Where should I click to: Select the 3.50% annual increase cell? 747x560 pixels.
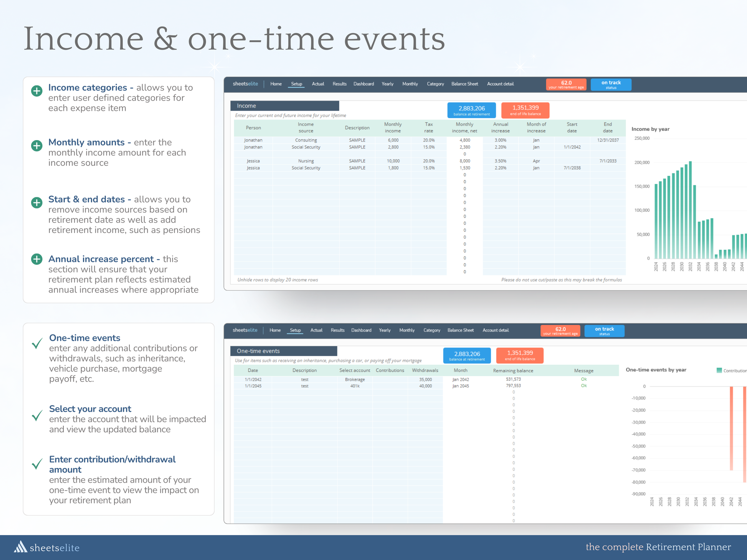point(500,161)
